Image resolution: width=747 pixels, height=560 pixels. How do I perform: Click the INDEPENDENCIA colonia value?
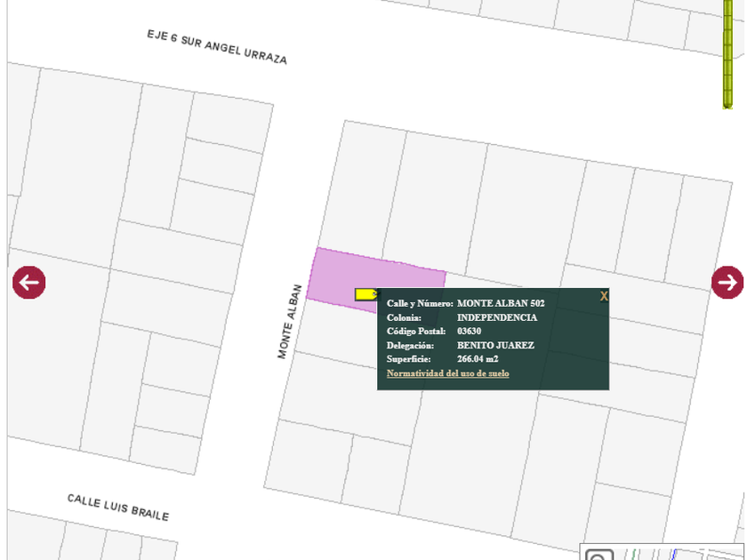(497, 317)
